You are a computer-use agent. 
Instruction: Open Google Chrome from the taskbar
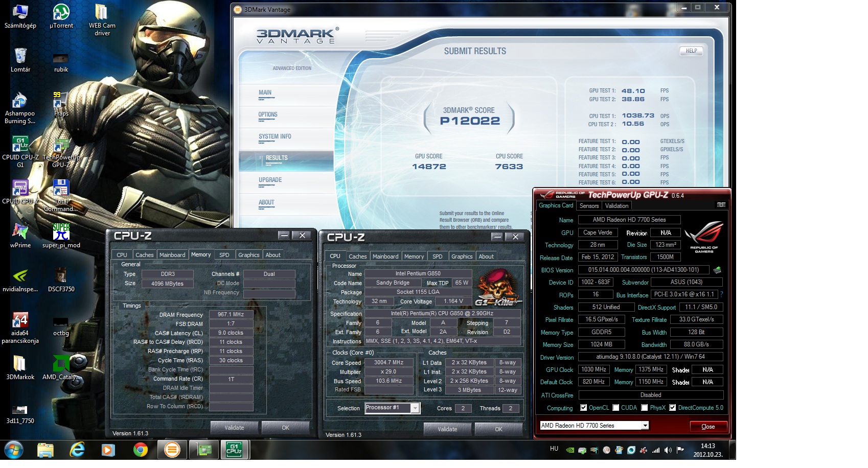(x=140, y=450)
